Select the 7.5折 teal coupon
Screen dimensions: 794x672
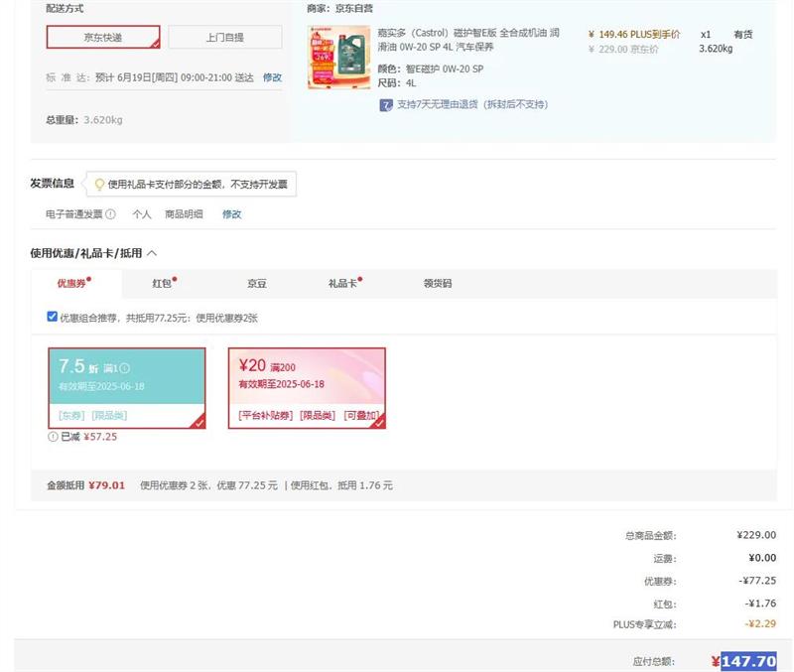tap(127, 387)
